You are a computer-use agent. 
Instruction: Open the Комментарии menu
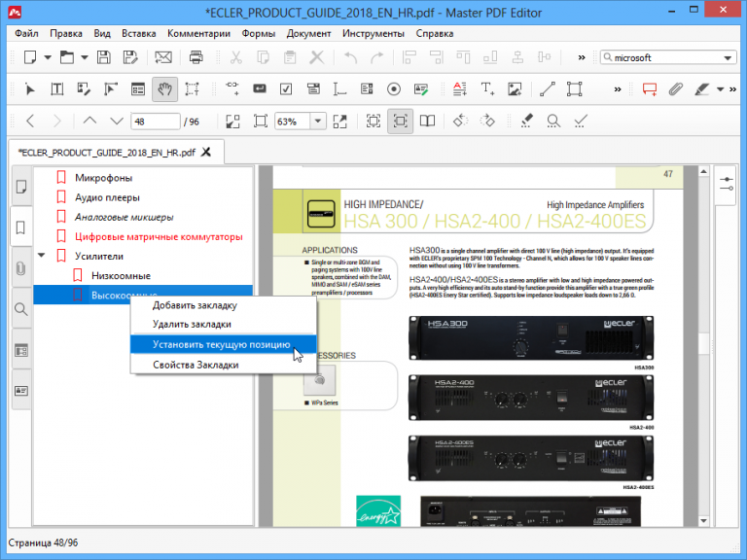click(x=198, y=33)
